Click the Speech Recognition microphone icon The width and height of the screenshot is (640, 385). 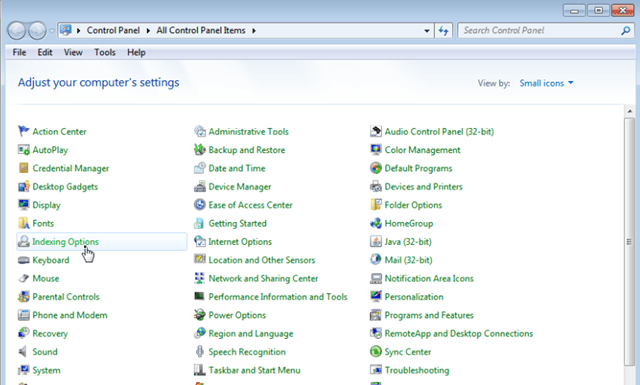tap(200, 352)
